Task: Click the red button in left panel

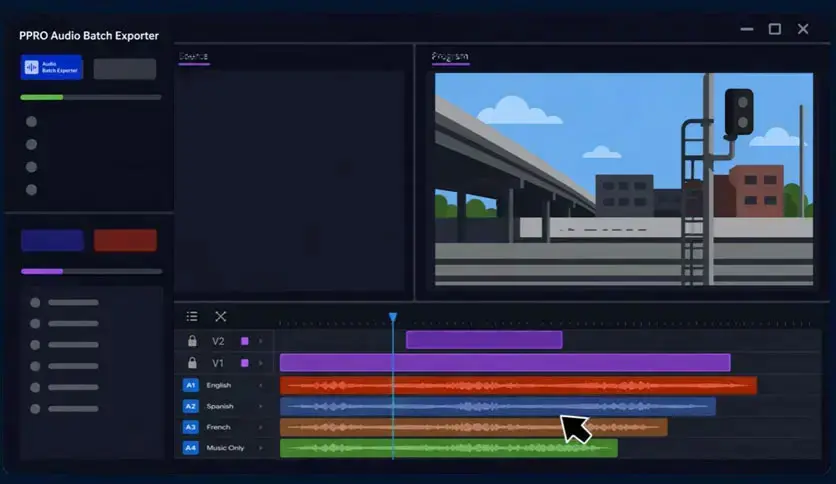Action: tap(125, 240)
